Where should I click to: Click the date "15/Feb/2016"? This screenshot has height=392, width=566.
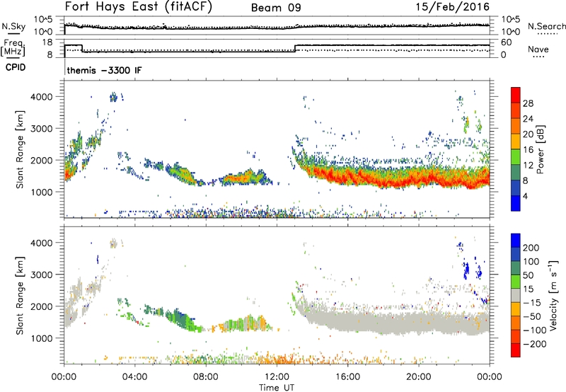(452, 6)
